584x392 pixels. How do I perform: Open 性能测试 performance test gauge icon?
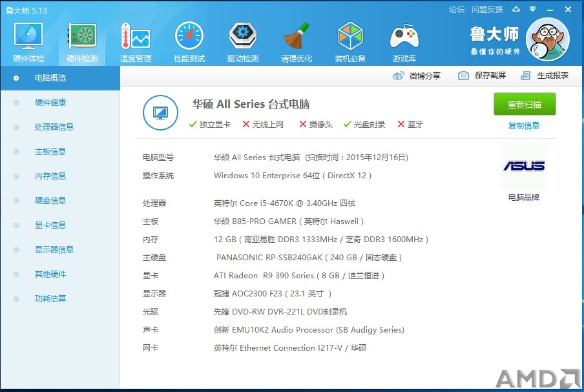point(189,36)
